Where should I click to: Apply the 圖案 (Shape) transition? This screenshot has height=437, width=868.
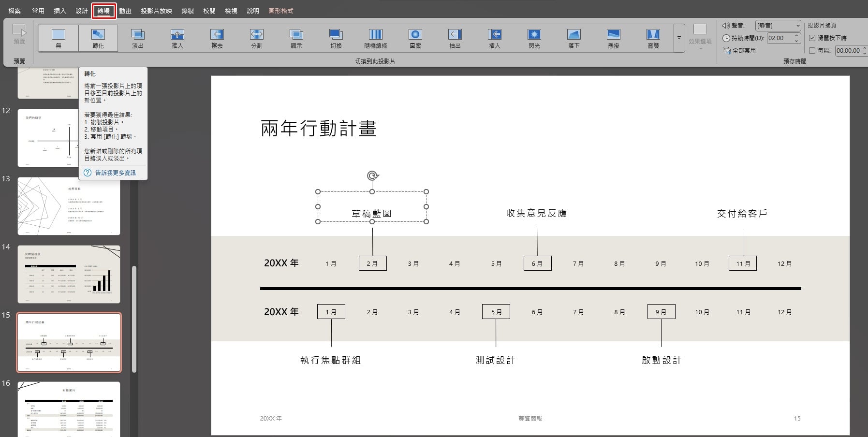415,38
